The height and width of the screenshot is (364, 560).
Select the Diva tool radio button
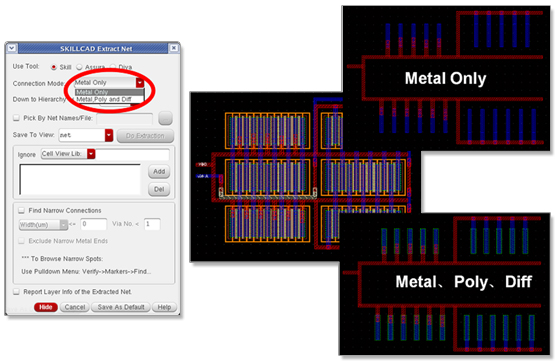click(x=113, y=67)
